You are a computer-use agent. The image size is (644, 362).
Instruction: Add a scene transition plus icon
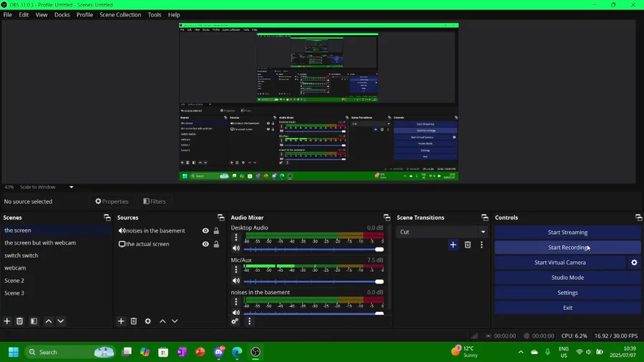453,245
